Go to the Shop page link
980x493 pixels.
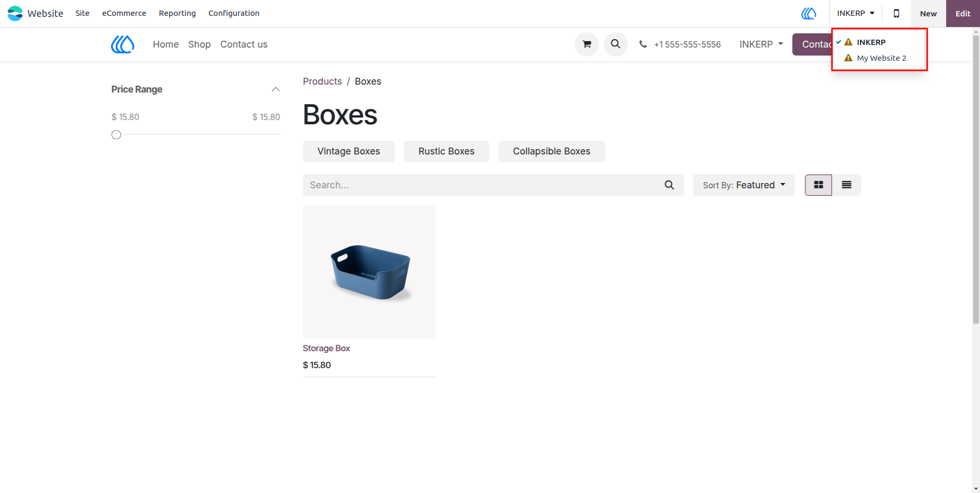click(199, 44)
